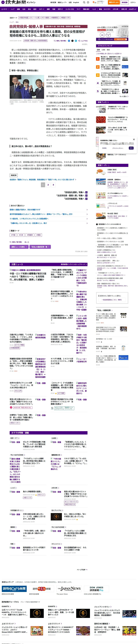Jump to ページTOP
The image size is (138, 644).
82,570
